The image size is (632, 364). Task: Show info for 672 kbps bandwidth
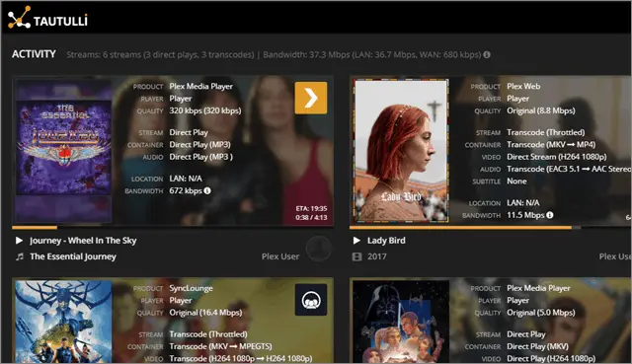coord(207,190)
